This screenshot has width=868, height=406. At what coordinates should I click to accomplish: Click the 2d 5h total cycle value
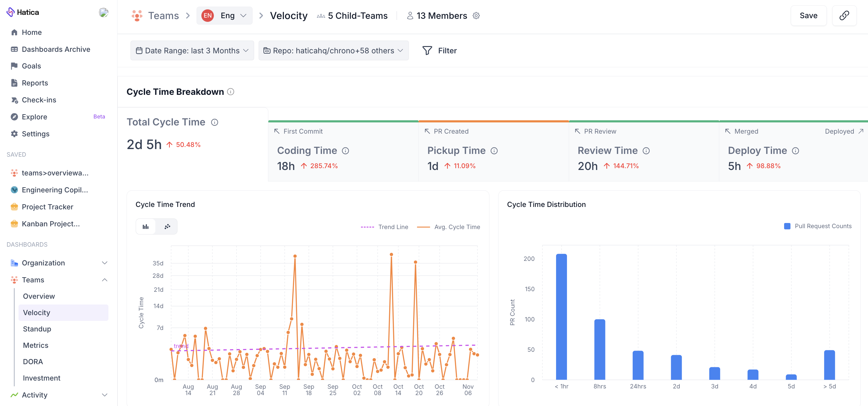click(144, 145)
